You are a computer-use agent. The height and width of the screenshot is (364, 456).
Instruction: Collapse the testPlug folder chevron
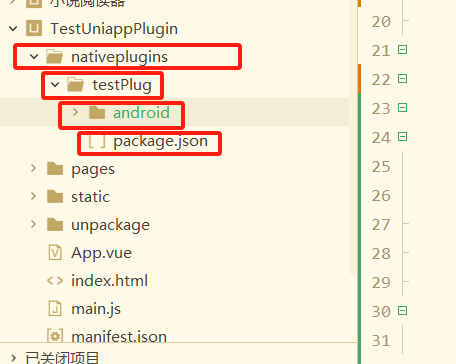click(55, 85)
